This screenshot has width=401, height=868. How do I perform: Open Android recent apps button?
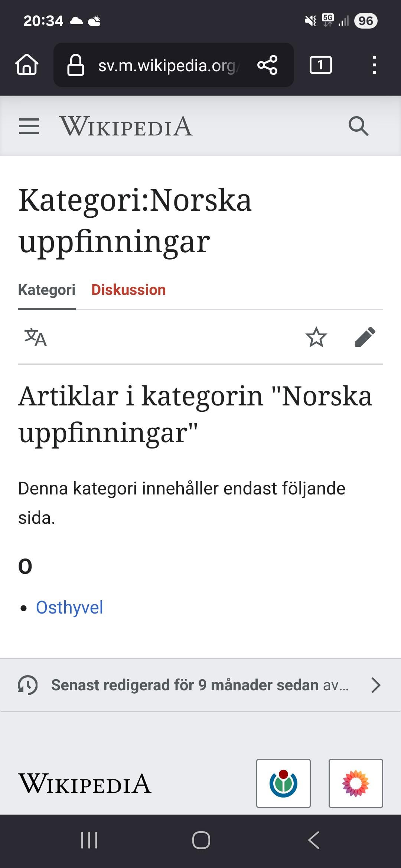tap(89, 840)
